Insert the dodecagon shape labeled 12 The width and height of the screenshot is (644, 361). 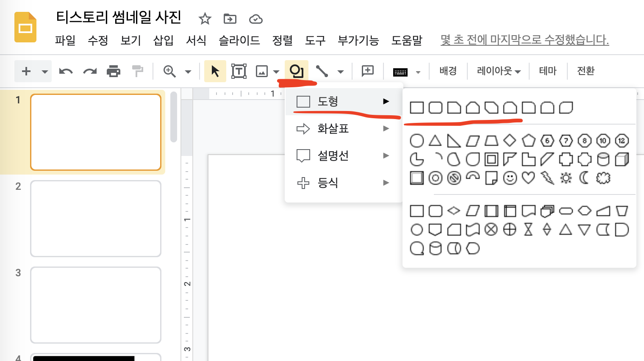[x=622, y=141]
